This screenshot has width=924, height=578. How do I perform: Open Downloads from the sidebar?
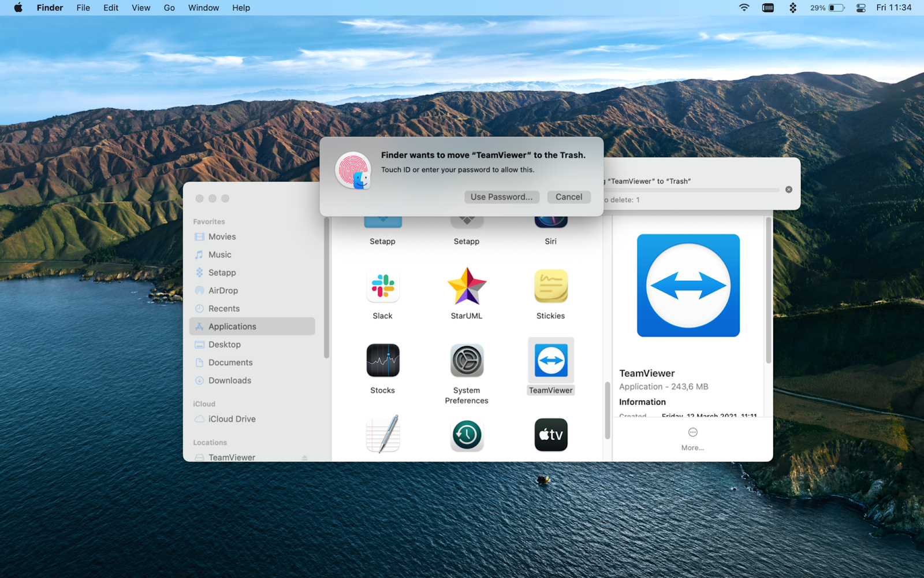[x=252, y=380]
